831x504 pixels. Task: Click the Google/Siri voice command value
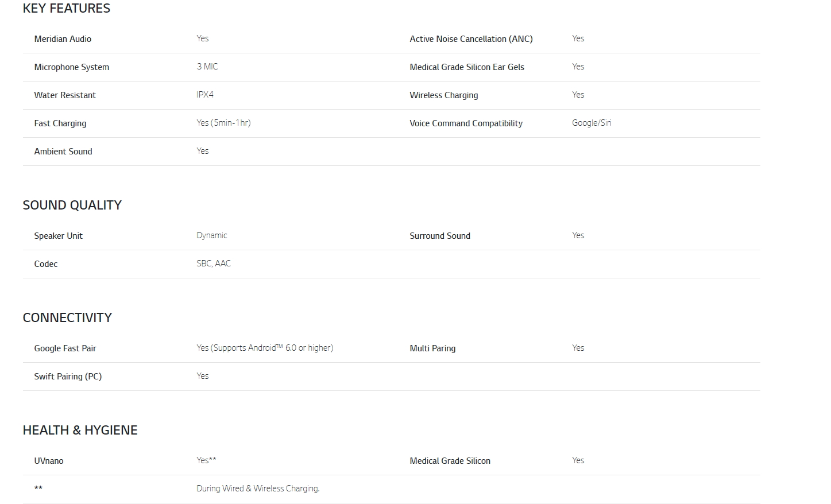point(592,123)
